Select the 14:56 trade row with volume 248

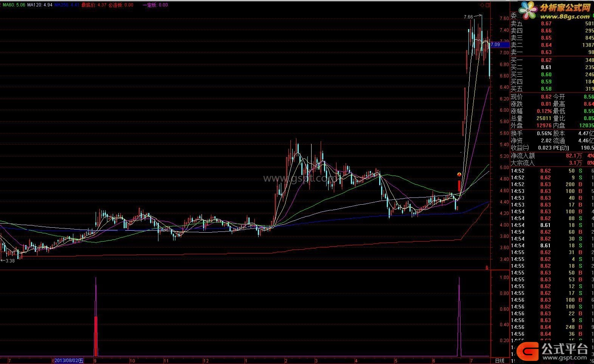552,327
